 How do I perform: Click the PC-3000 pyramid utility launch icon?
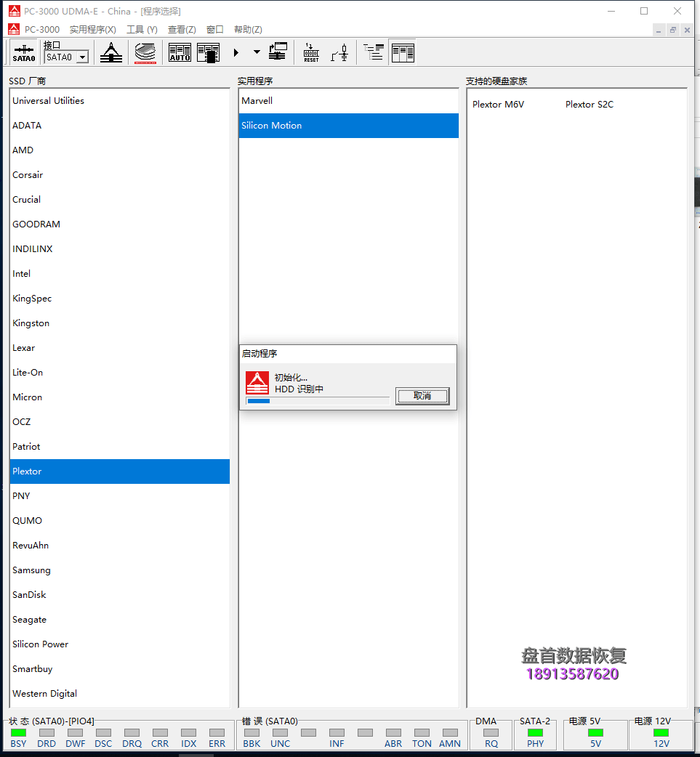pyautogui.click(x=111, y=52)
